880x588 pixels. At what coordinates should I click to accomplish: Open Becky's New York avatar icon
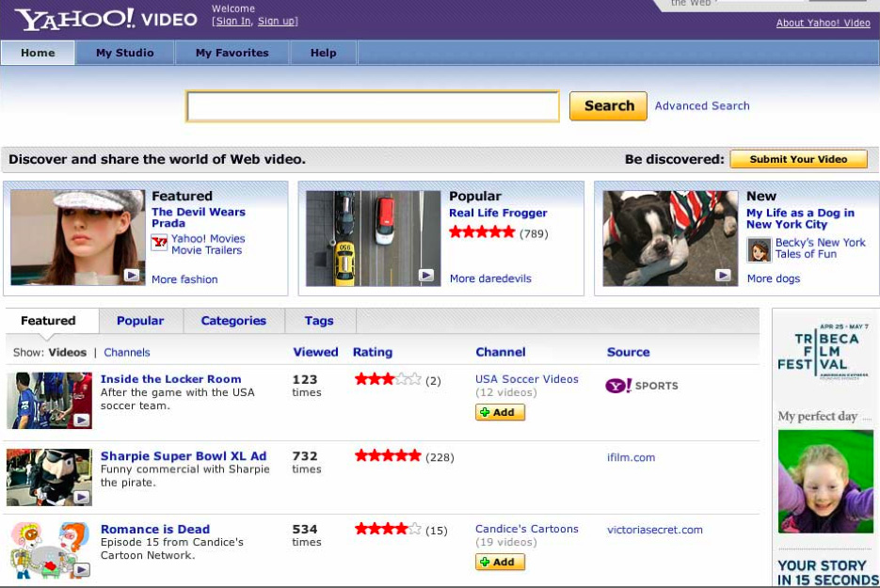coord(759,250)
